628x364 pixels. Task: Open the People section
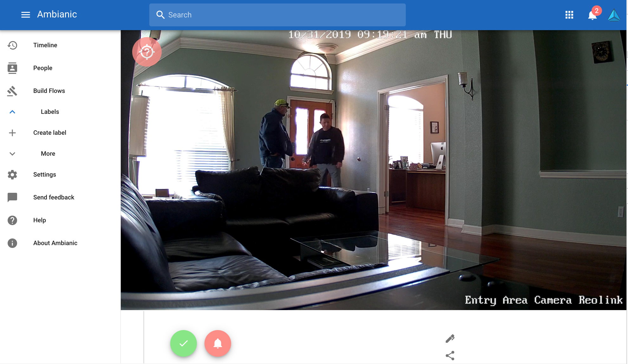(42, 68)
